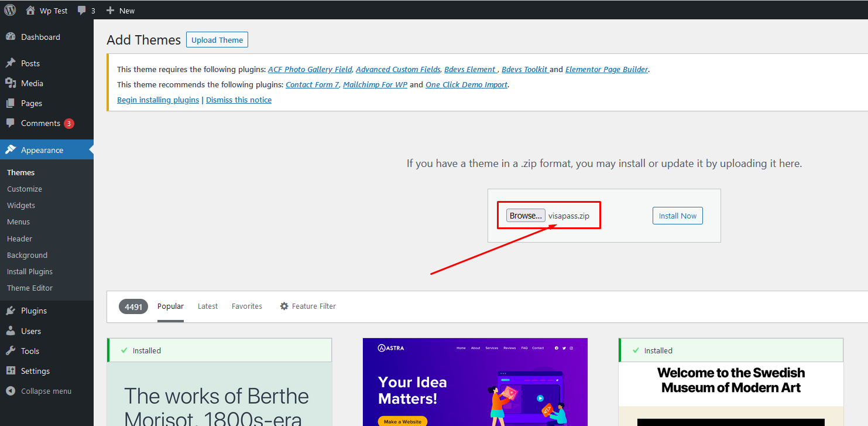Click the Appearance paintbrush icon
Image resolution: width=868 pixels, height=426 pixels.
(x=11, y=150)
